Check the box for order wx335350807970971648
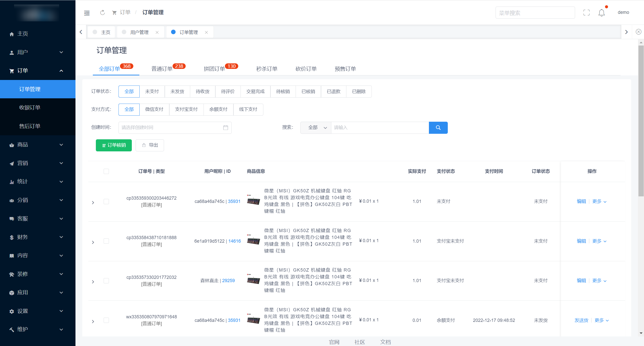This screenshot has height=346, width=644. pyautogui.click(x=106, y=320)
